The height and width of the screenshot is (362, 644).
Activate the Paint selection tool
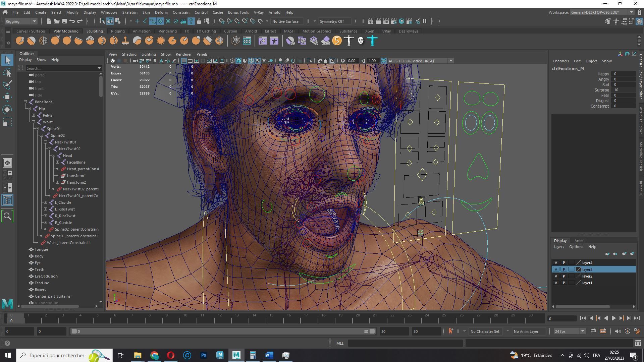(7, 85)
